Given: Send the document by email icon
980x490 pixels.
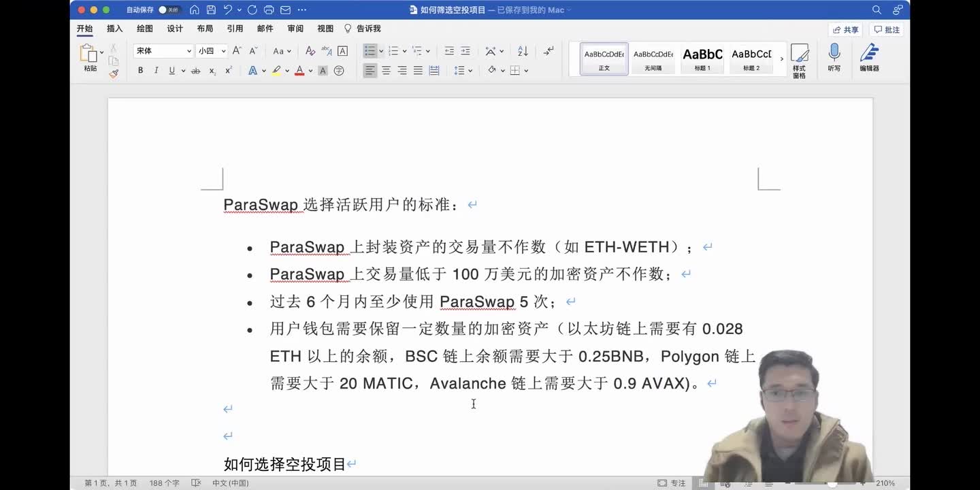Looking at the screenshot, I should click(285, 10).
